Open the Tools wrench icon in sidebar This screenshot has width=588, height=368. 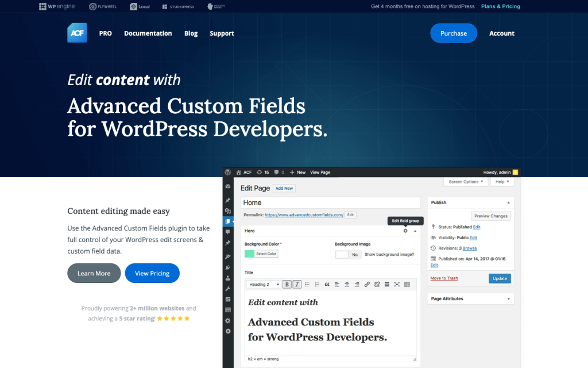pyautogui.click(x=227, y=289)
